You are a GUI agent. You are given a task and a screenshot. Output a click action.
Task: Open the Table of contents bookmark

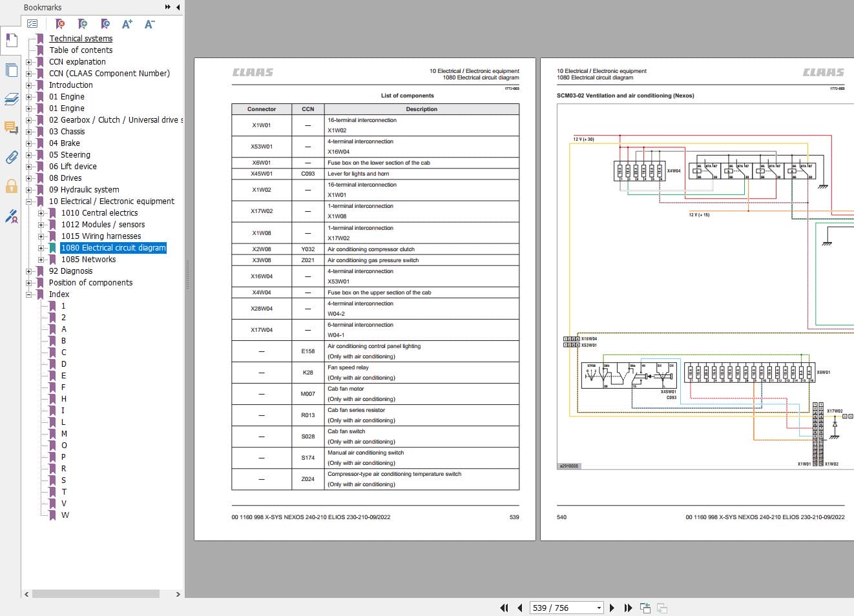(81, 50)
